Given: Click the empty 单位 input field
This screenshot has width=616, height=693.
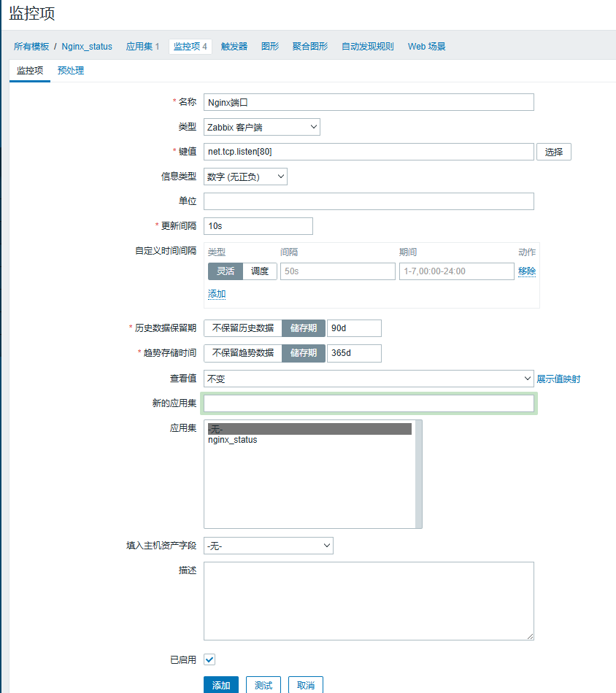Looking at the screenshot, I should click(x=369, y=201).
